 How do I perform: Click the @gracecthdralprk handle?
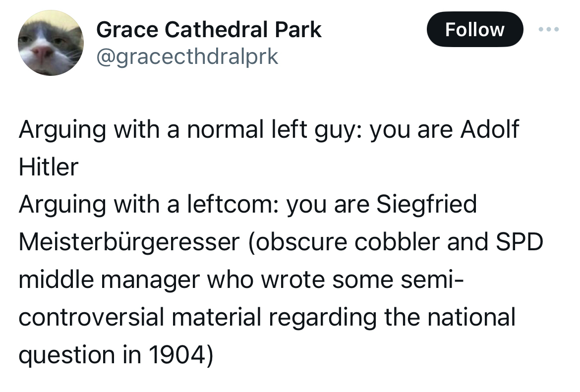(187, 57)
